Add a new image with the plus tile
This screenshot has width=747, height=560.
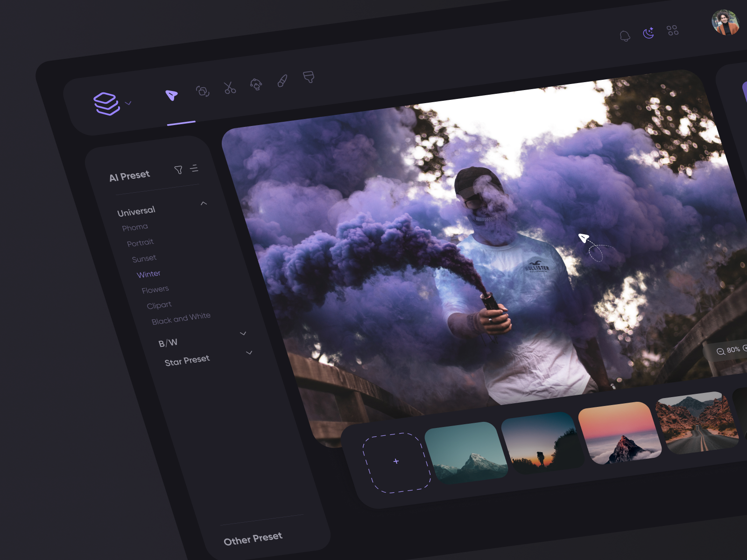(396, 461)
